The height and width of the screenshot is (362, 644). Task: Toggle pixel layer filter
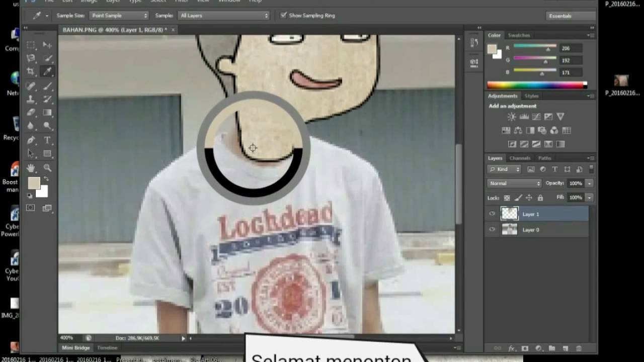pos(531,169)
